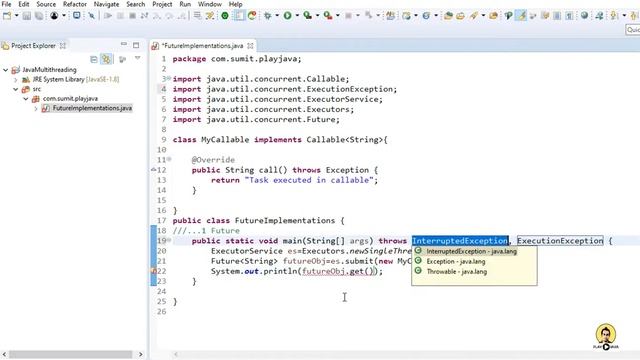Toggle the import fold marker on line 3
The height and width of the screenshot is (360, 640).
(169, 78)
